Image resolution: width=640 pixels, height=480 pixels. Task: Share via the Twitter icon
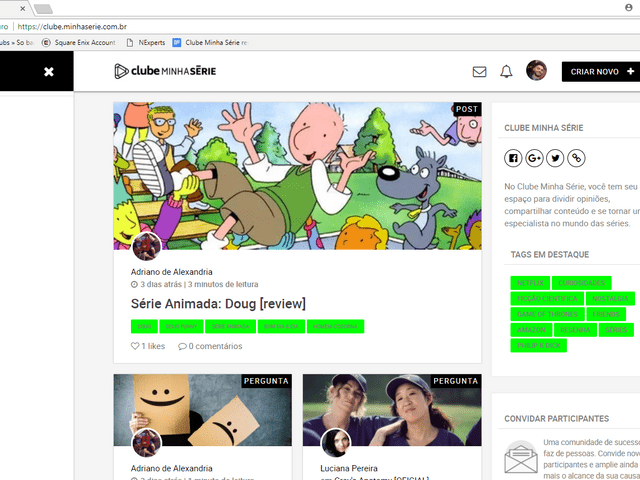coord(555,158)
